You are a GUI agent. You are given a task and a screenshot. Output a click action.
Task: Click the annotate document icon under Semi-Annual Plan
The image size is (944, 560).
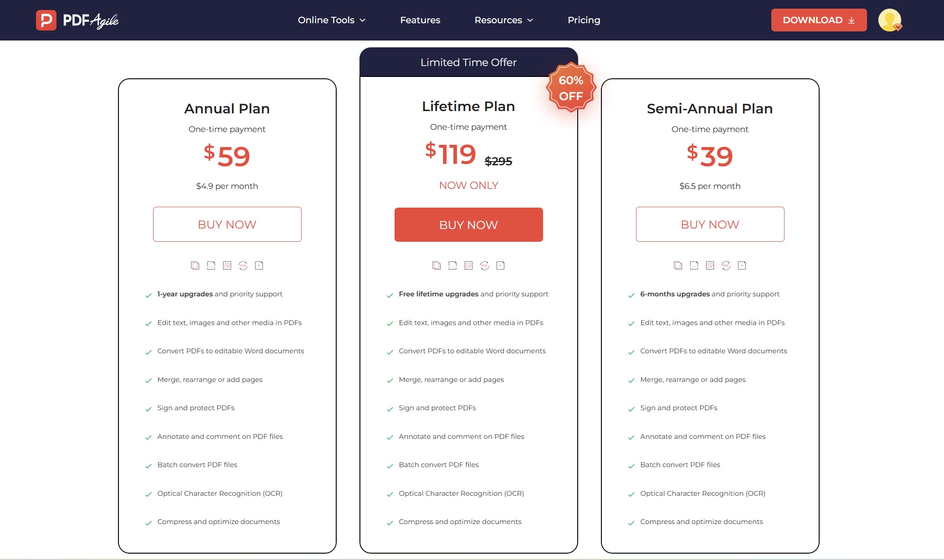(709, 265)
